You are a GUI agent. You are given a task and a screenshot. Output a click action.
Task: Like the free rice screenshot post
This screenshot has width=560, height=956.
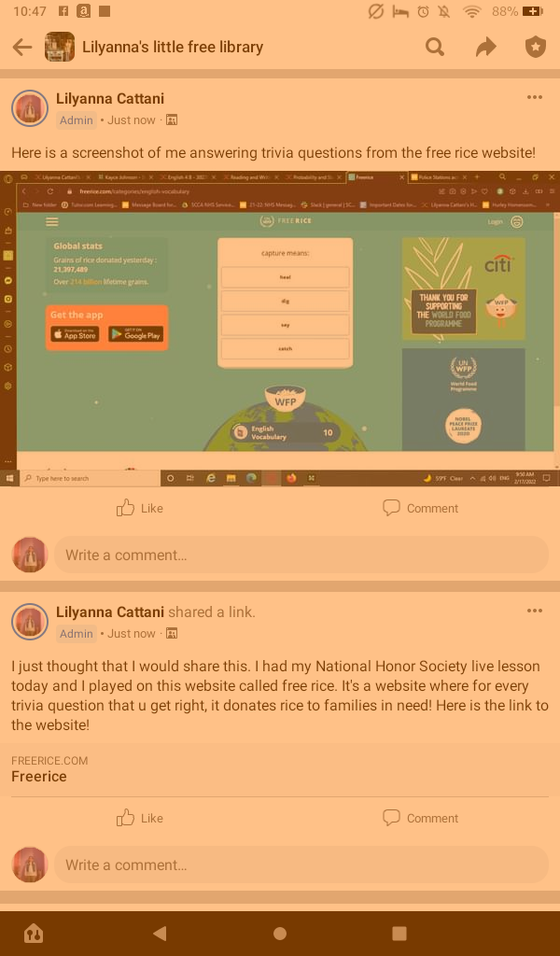[x=140, y=508]
